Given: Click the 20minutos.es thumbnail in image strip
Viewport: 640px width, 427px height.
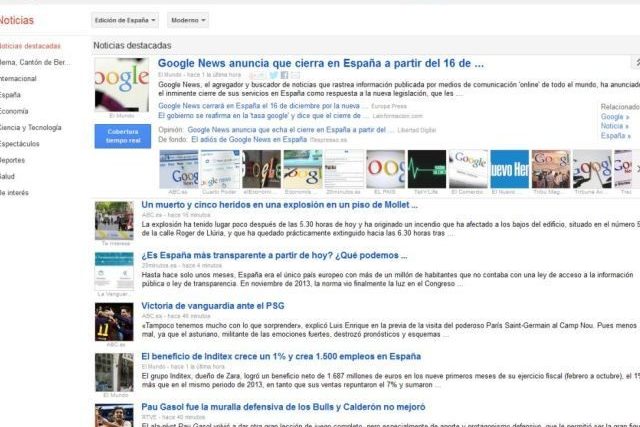Looking at the screenshot, I should click(x=344, y=169).
